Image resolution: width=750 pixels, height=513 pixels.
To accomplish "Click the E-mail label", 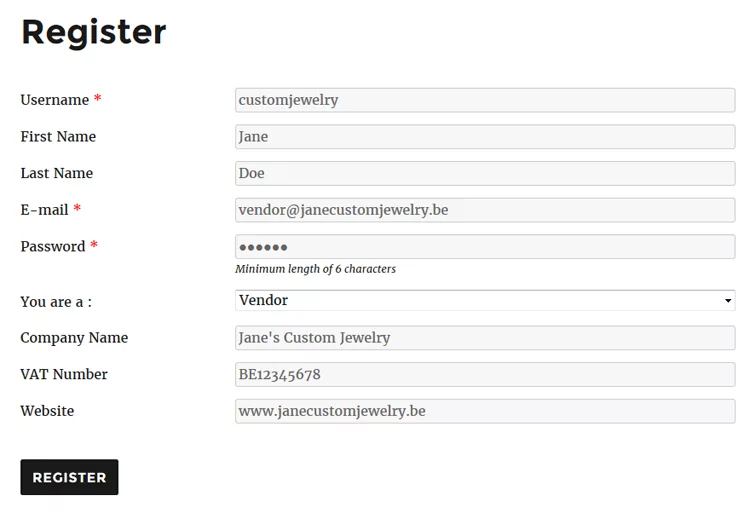I will point(44,210).
